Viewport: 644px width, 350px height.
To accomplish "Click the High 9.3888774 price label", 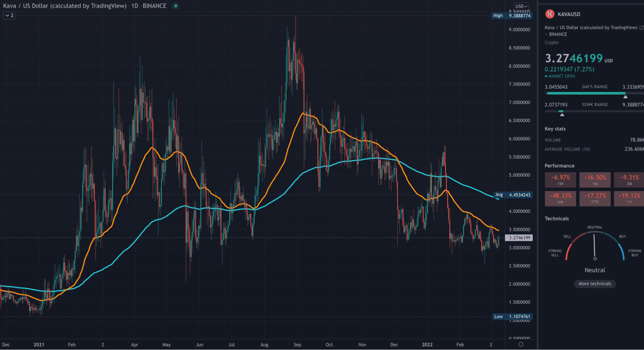I will pyautogui.click(x=512, y=15).
